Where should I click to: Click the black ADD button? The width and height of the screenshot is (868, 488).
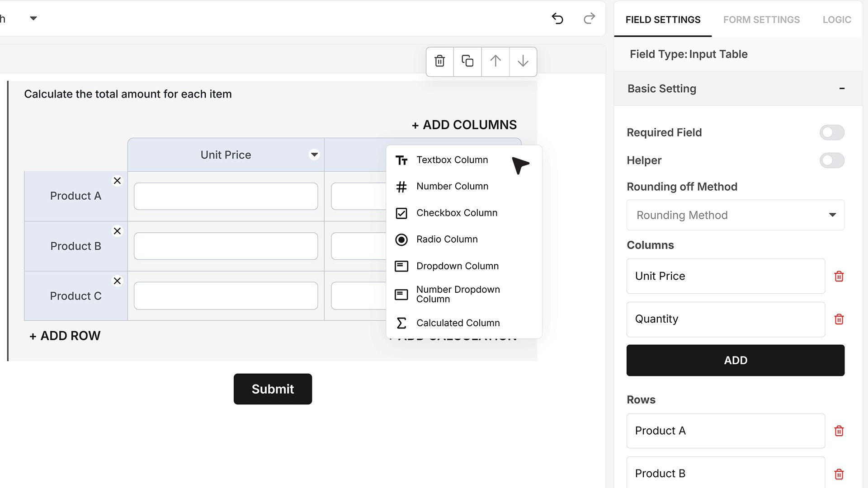coord(735,360)
